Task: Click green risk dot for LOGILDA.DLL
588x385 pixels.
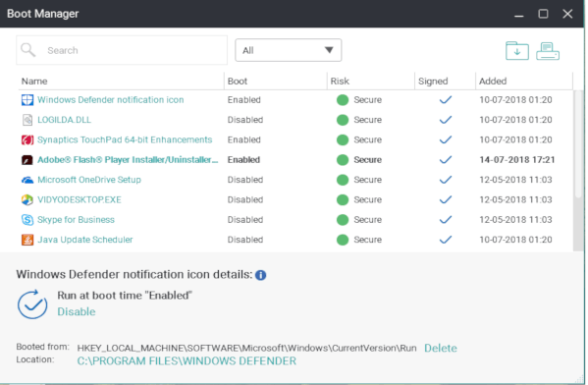Action: coord(343,120)
